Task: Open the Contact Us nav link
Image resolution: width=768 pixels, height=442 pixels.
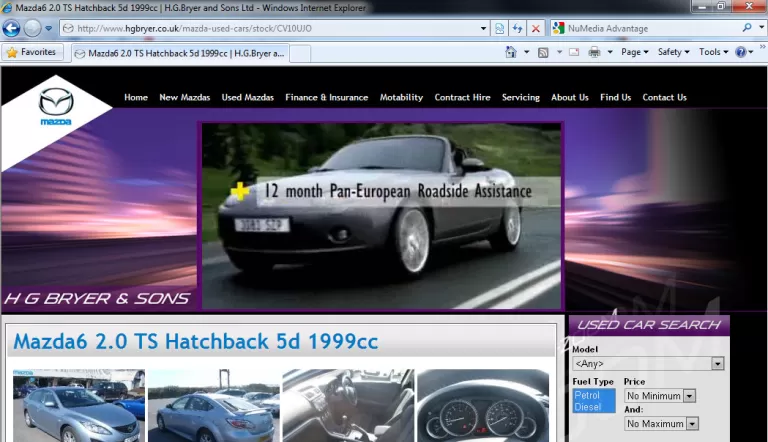Action: (x=665, y=98)
